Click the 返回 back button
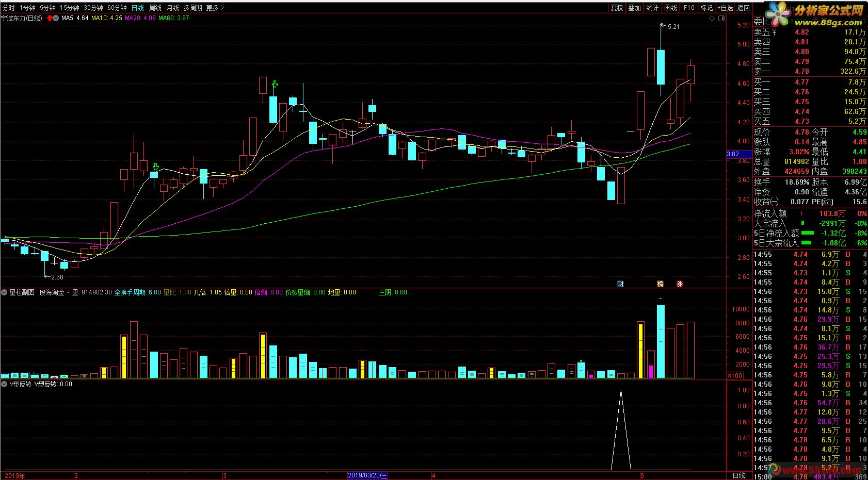The width and height of the screenshot is (868, 480). click(x=743, y=8)
